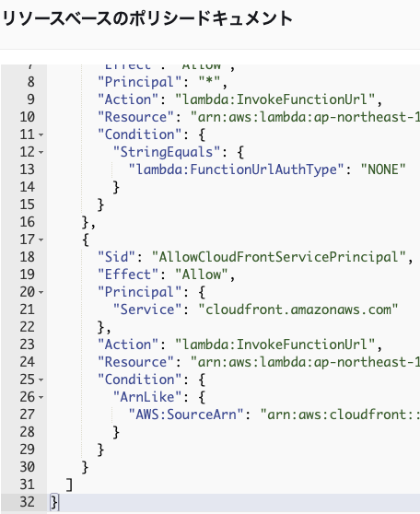
Task: Select line number 21 in the gutter
Action: point(28,310)
